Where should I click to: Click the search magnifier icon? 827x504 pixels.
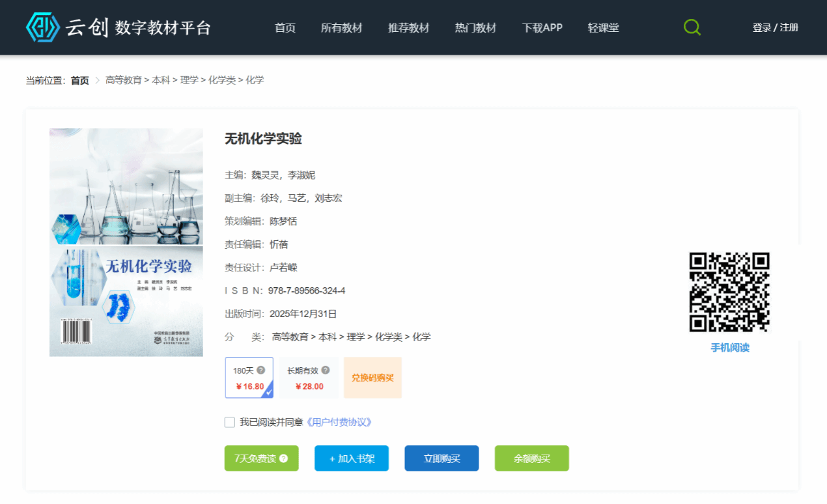point(692,27)
